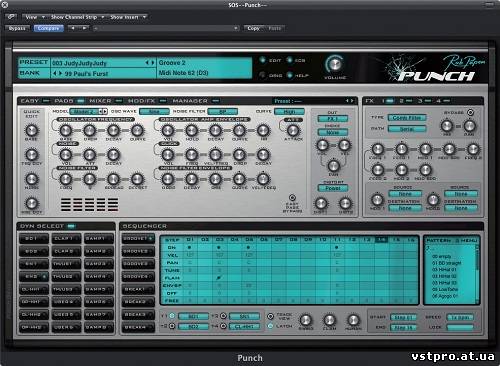Image resolution: width=500 pixels, height=366 pixels.
Task: Go to previous setting with host left arrow
Action: click(73, 28)
